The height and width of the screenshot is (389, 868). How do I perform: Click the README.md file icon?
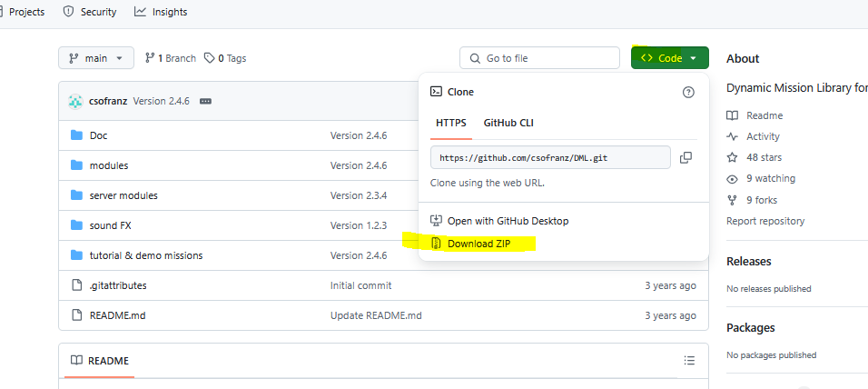pyautogui.click(x=77, y=315)
